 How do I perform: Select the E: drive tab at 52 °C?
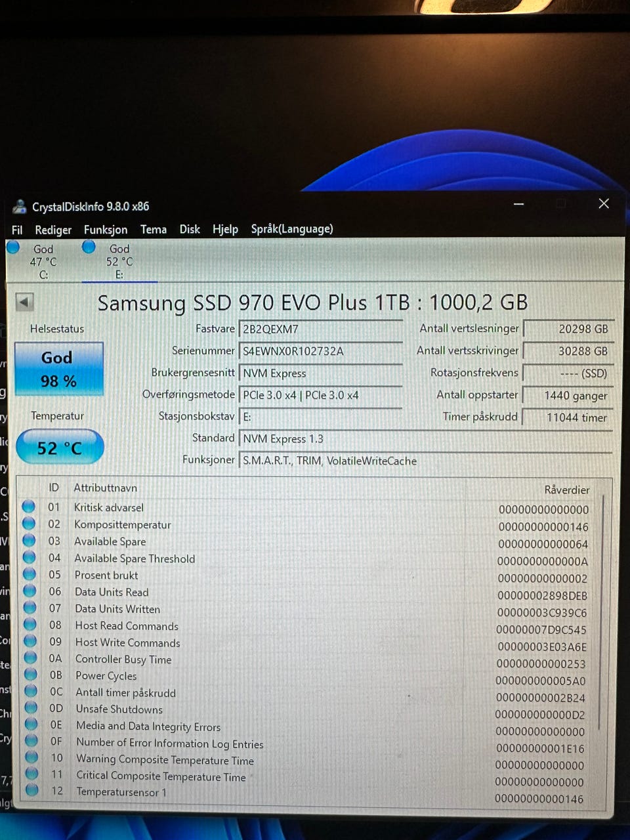coord(118,261)
